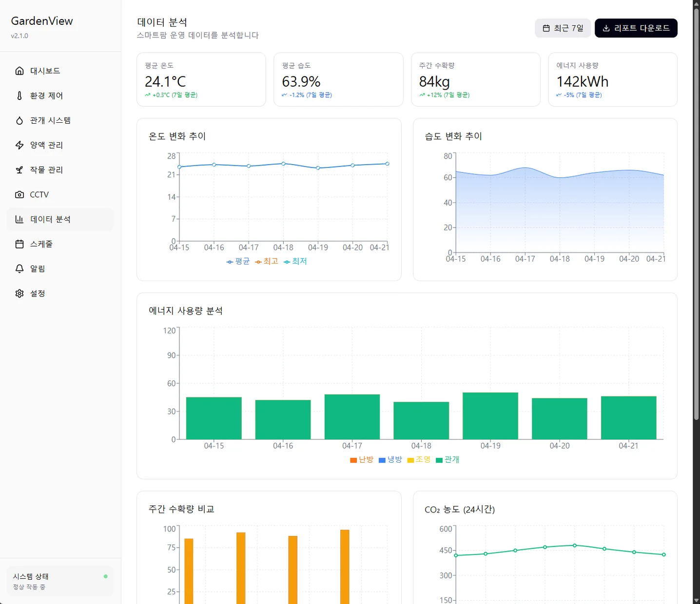The height and width of the screenshot is (604, 700).
Task: Click the trend arrow icon under 142kWh
Action: (559, 95)
